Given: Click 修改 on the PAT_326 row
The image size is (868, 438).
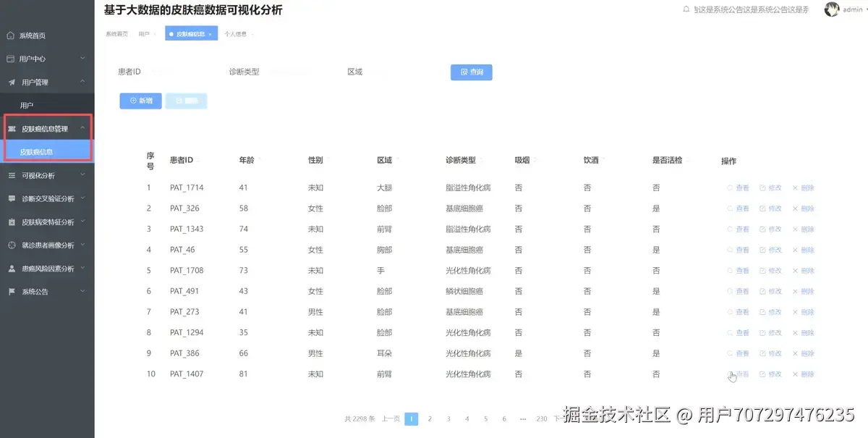Looking at the screenshot, I should (x=773, y=209).
